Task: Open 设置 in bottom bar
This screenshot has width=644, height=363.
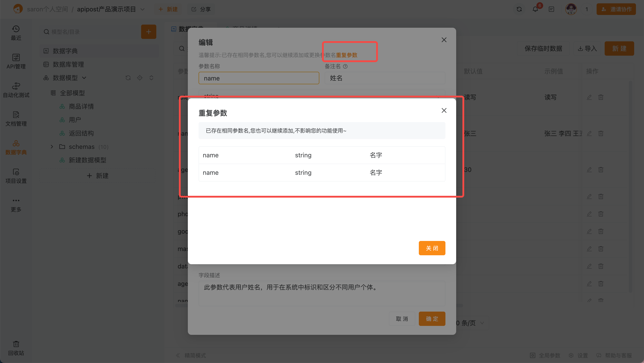Action: tap(578, 355)
